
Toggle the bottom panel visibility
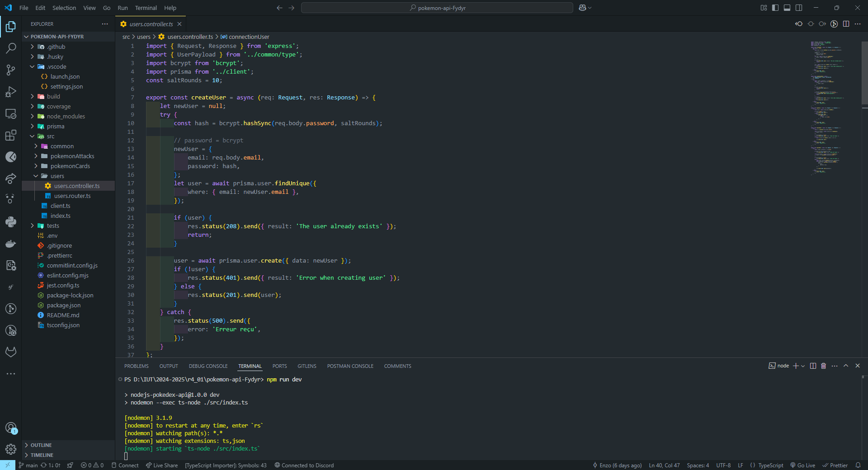(x=787, y=8)
